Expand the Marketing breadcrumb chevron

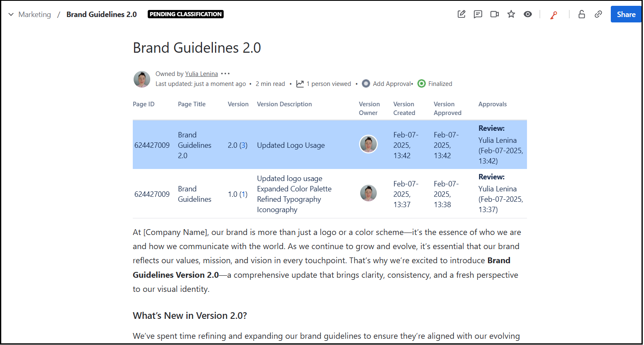click(x=10, y=14)
